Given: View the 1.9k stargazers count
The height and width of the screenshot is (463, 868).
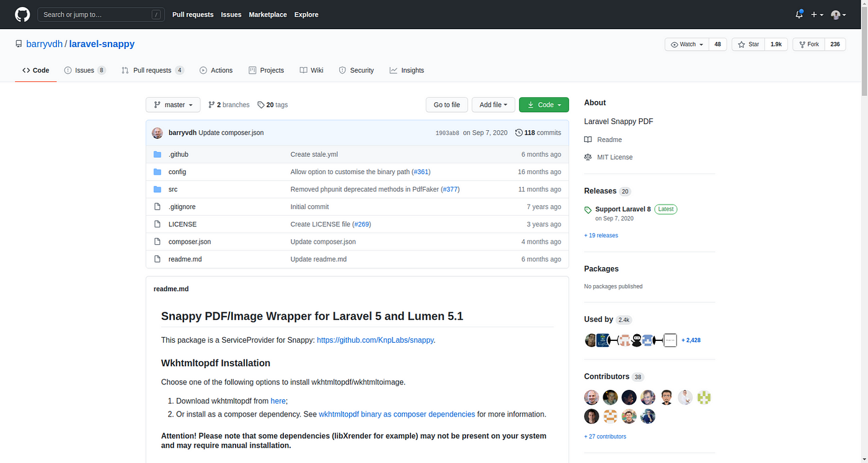Looking at the screenshot, I should click(776, 45).
